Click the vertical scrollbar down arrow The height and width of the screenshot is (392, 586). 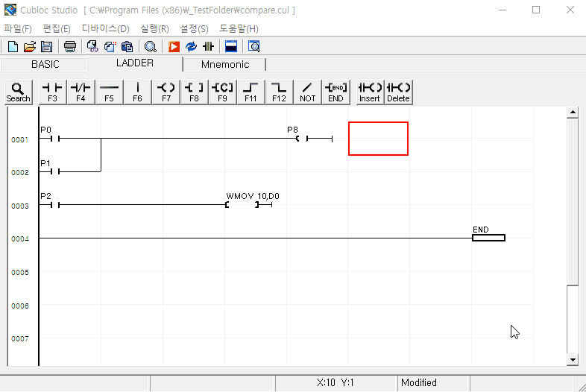573,360
